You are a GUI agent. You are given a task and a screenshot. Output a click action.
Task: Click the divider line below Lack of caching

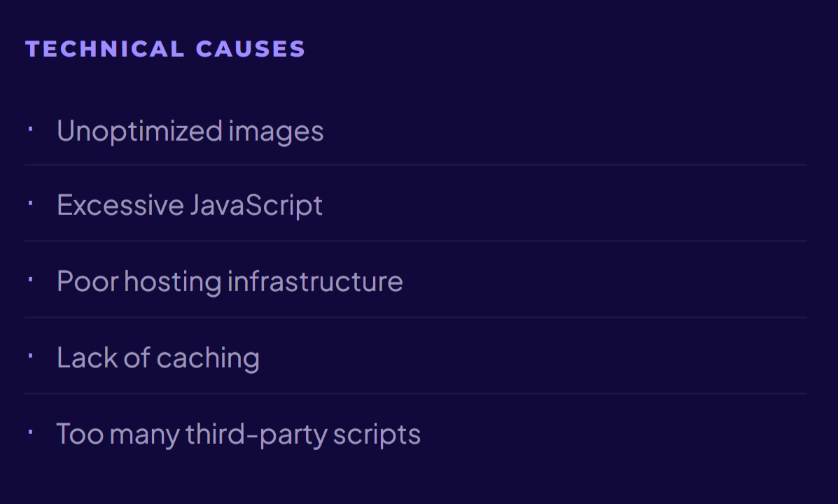click(x=416, y=393)
